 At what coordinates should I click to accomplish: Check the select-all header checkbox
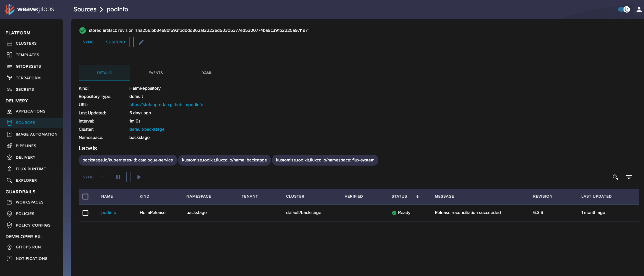pyautogui.click(x=85, y=197)
